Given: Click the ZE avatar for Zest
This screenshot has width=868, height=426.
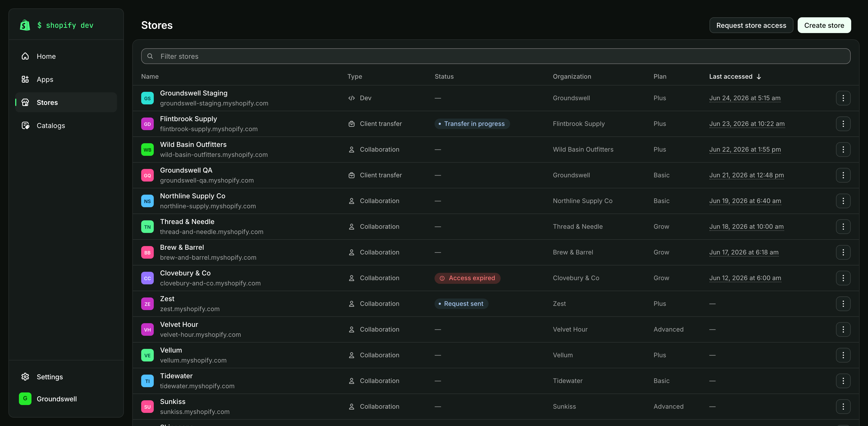Looking at the screenshot, I should [x=147, y=304].
